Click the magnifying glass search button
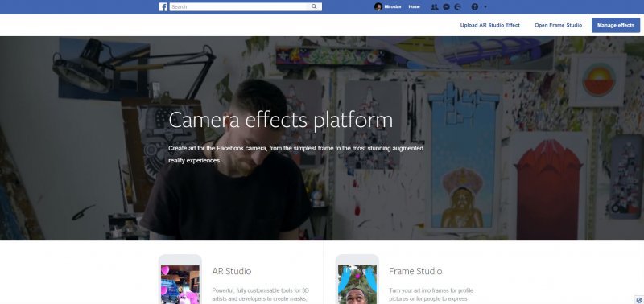The image size is (644, 304). (315, 7)
